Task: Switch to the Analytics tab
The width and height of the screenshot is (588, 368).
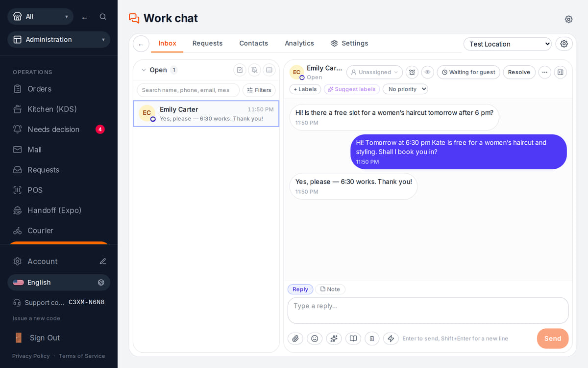Action: click(299, 43)
